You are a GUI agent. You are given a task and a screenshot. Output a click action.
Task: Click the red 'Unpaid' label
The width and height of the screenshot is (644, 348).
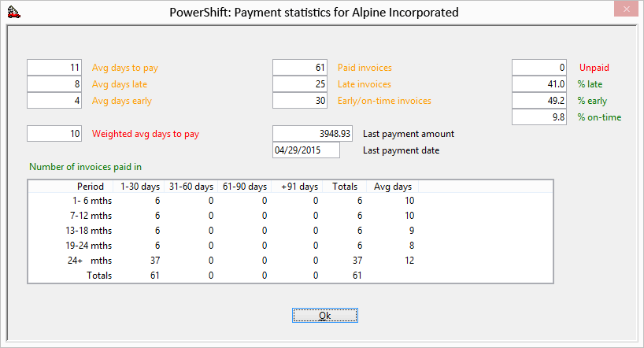pos(594,68)
